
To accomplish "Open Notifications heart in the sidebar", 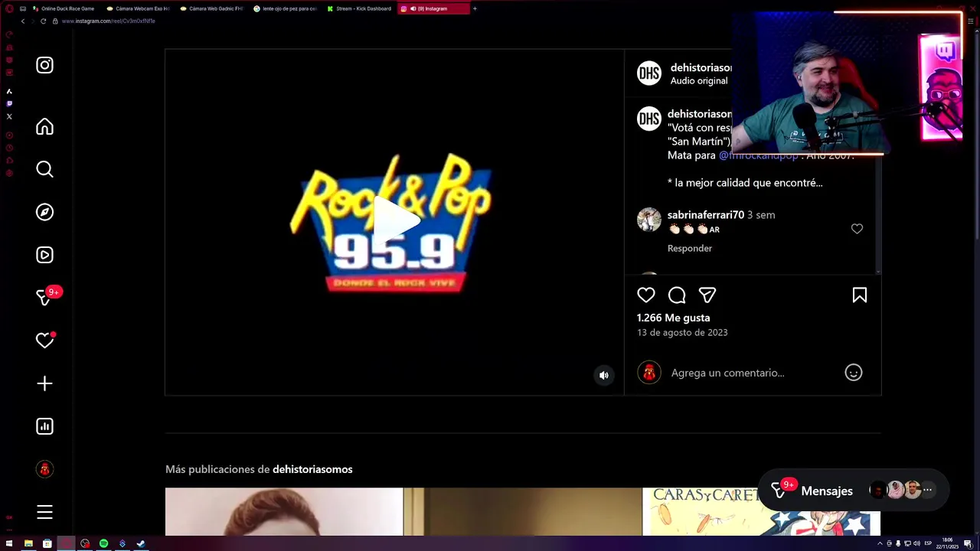I will coord(44,341).
